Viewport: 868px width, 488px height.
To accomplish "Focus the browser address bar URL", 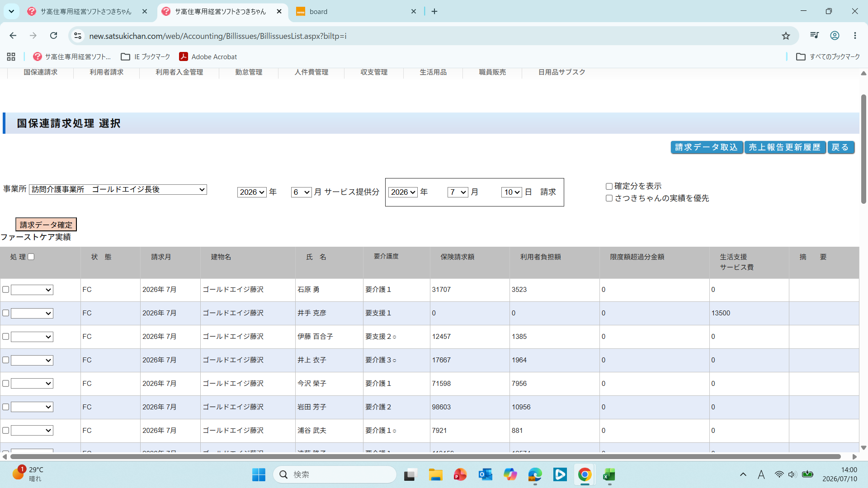I will click(218, 36).
